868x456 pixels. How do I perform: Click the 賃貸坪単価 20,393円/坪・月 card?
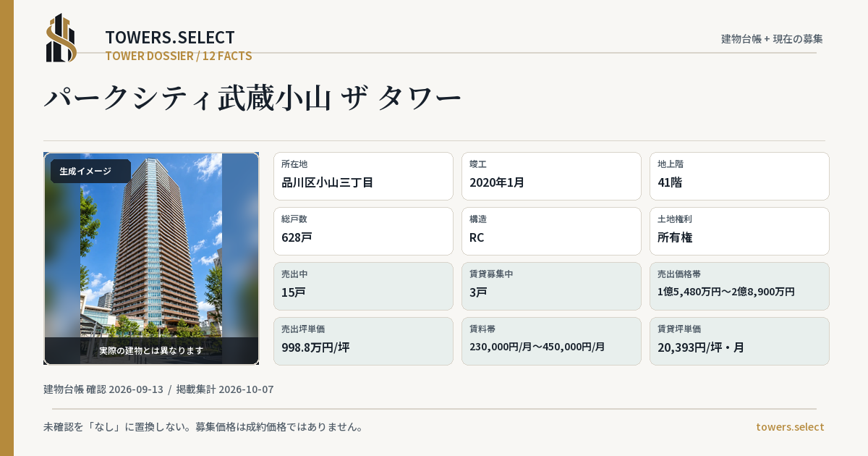(x=739, y=341)
